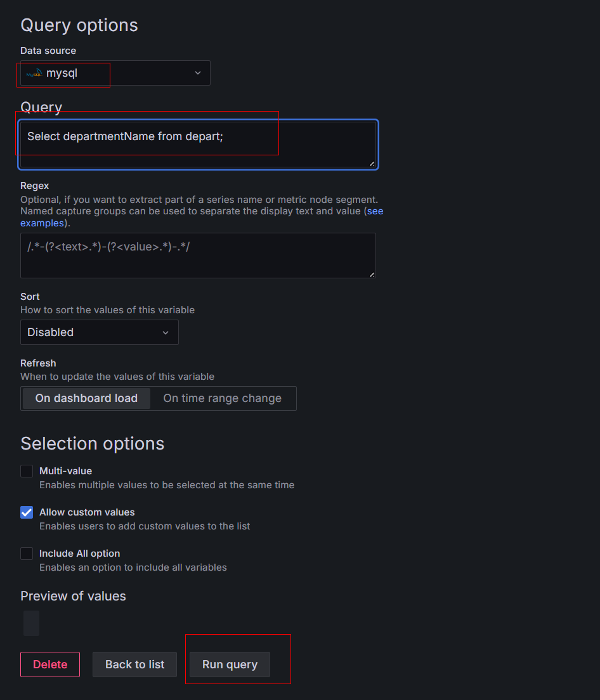600x700 pixels.
Task: Click the empty preview value chip
Action: (x=31, y=623)
